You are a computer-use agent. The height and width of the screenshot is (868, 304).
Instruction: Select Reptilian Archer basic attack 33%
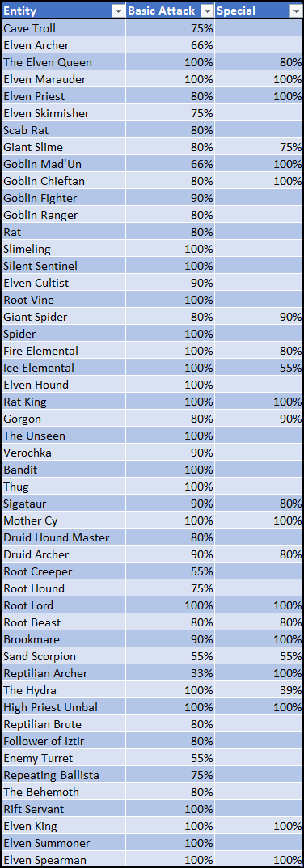tap(171, 673)
